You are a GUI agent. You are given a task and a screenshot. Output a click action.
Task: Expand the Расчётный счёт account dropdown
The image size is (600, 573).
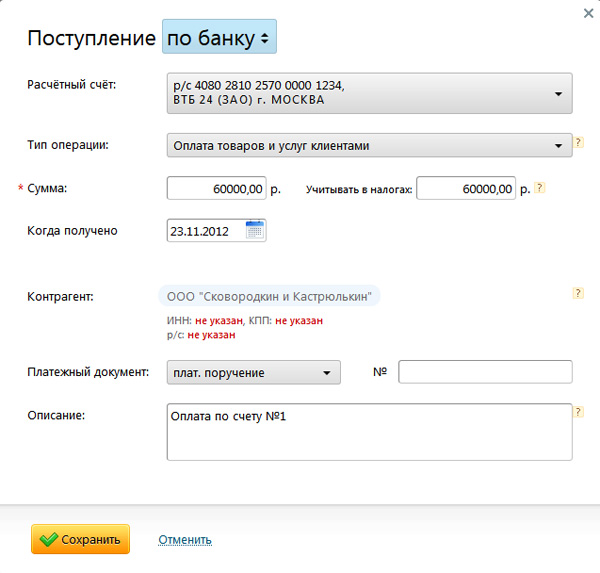(370, 93)
